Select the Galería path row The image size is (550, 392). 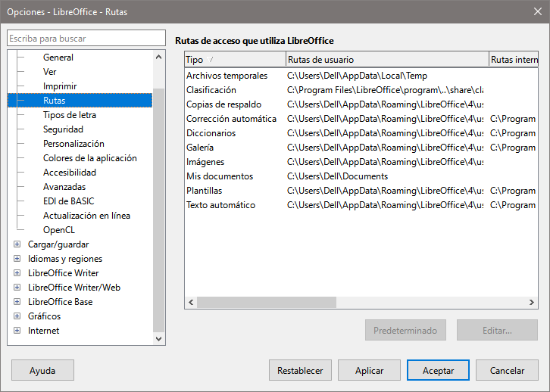click(361, 148)
